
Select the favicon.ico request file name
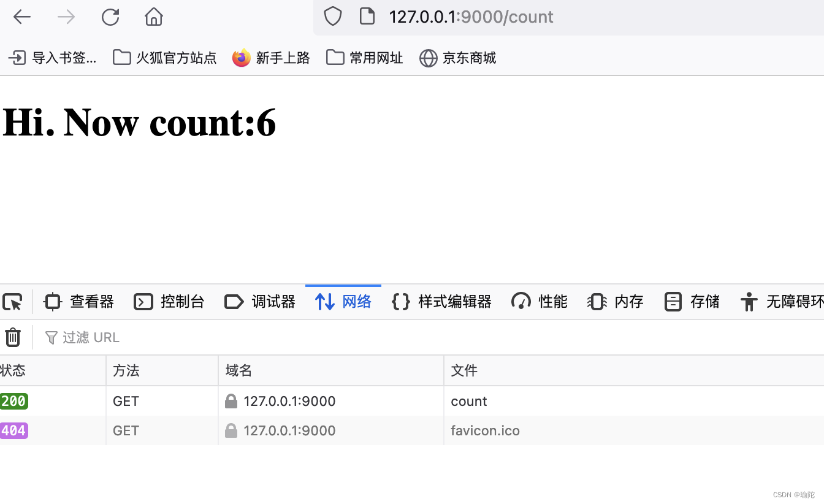[485, 430]
